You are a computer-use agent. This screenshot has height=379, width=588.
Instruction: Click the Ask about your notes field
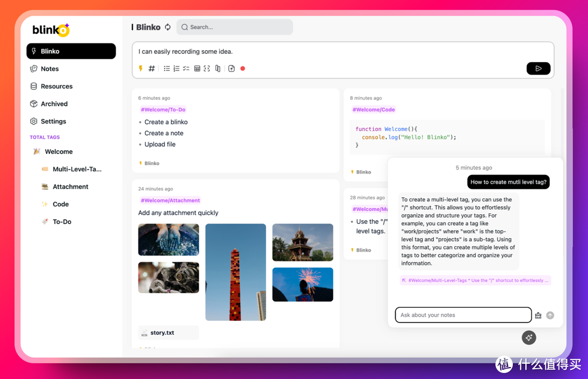tap(463, 315)
